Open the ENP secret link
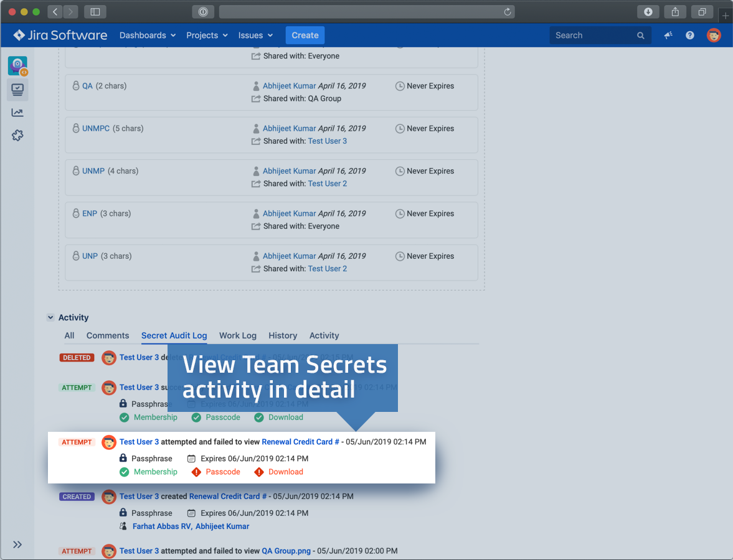Viewport: 733px width, 560px height. click(x=90, y=213)
